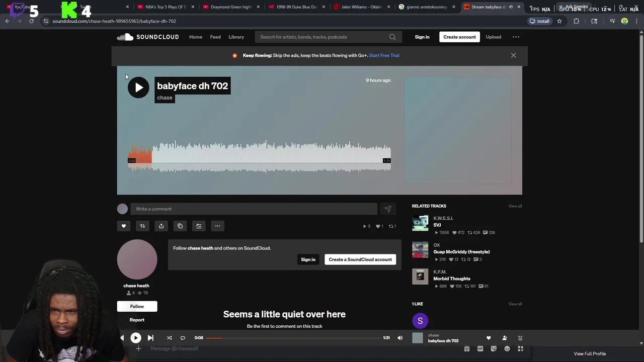Switch to Jalen Williams tab
The width and height of the screenshot is (644, 362).
(x=362, y=7)
